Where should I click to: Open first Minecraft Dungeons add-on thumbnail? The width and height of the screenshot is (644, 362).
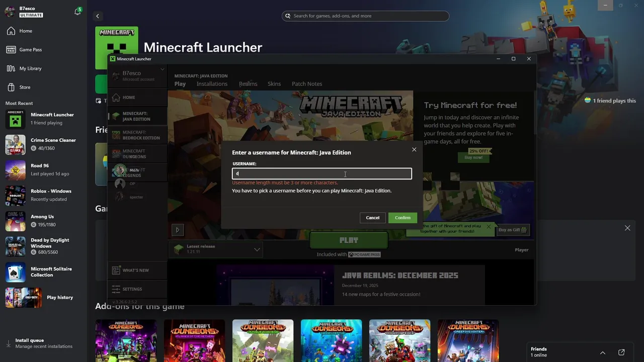(126, 340)
